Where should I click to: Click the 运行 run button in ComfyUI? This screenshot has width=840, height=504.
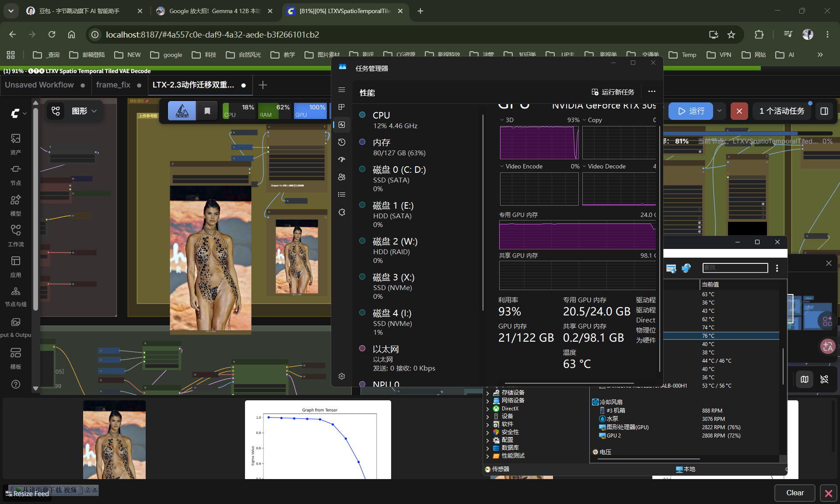tap(691, 111)
